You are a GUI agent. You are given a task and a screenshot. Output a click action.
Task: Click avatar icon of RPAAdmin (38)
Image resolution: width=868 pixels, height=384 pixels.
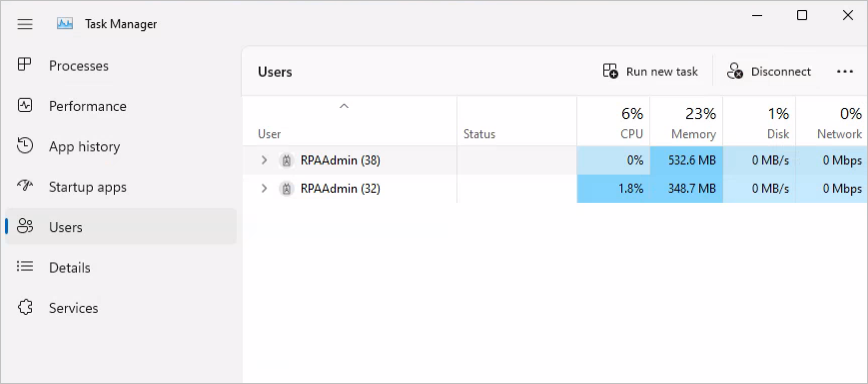pyautogui.click(x=287, y=161)
